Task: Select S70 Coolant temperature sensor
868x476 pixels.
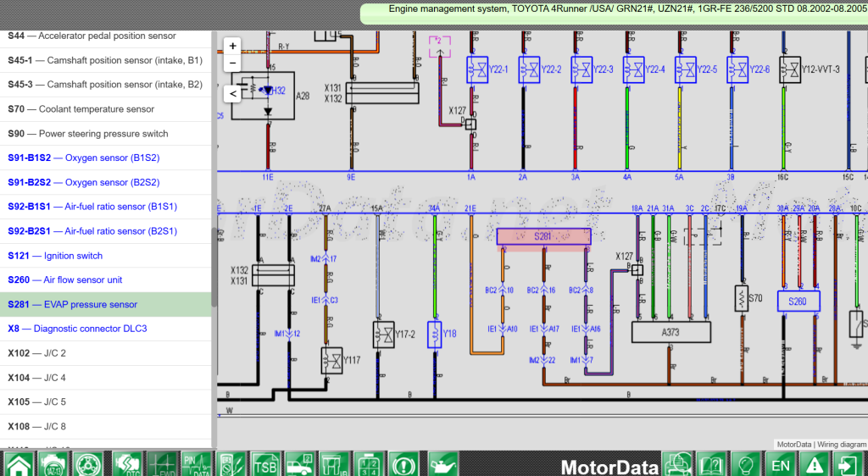Action: (106, 109)
